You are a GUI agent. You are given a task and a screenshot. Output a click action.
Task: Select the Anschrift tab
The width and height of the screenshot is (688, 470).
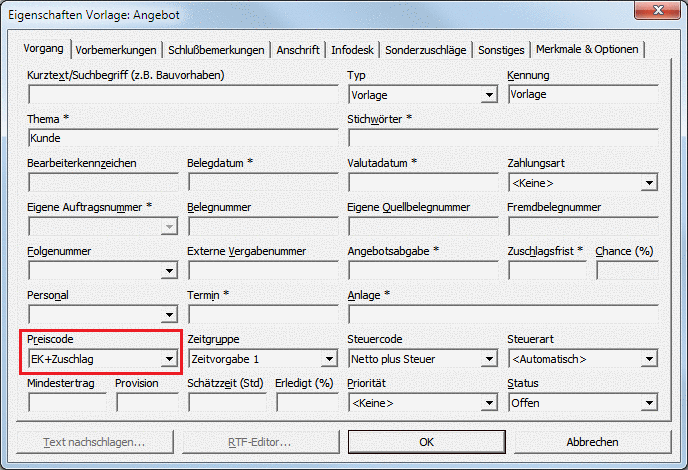[298, 50]
